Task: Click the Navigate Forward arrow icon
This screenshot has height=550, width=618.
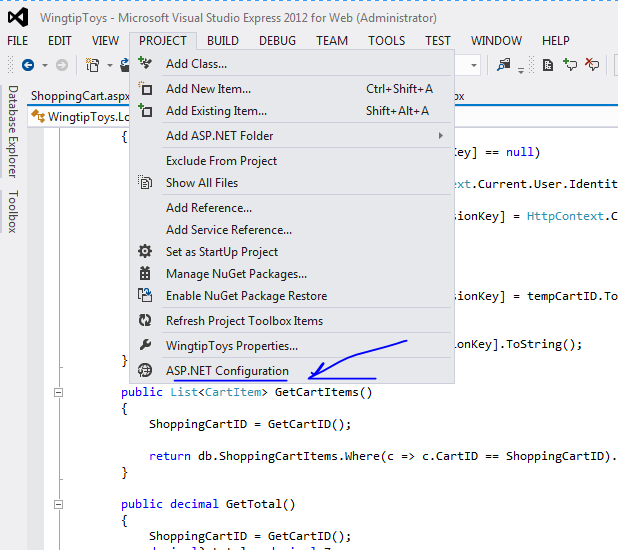Action: tap(61, 65)
